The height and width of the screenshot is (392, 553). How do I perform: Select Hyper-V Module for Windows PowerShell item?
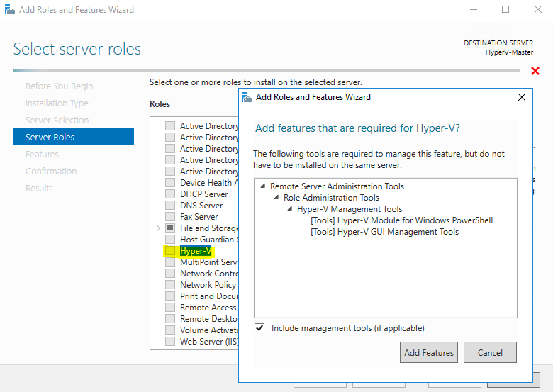click(x=402, y=220)
